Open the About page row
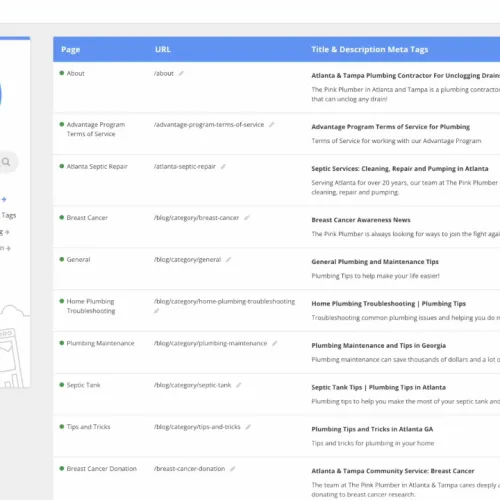This screenshot has height=500, width=500. click(x=75, y=73)
